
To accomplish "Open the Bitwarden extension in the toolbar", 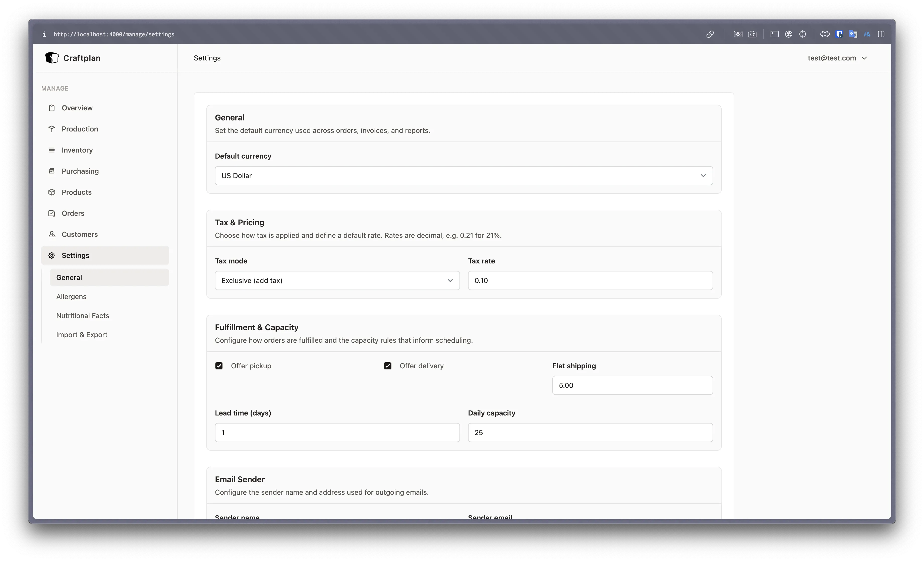I will click(x=839, y=34).
